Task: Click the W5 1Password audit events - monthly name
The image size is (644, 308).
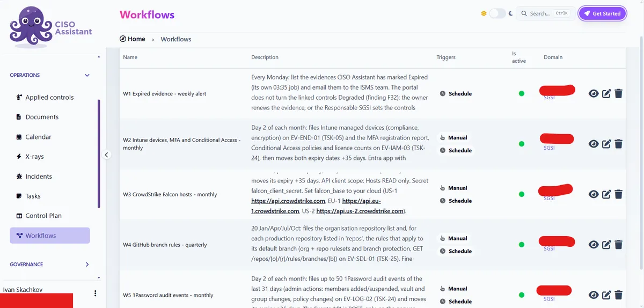Action: [x=168, y=295]
